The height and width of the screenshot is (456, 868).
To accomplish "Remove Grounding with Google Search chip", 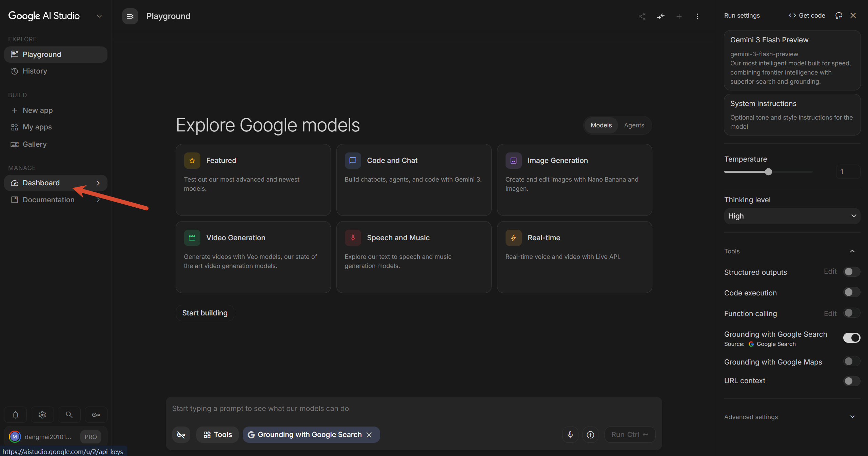I will point(369,435).
